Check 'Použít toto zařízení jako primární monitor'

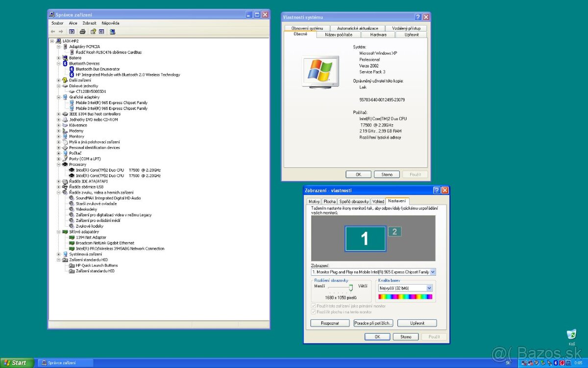click(314, 305)
